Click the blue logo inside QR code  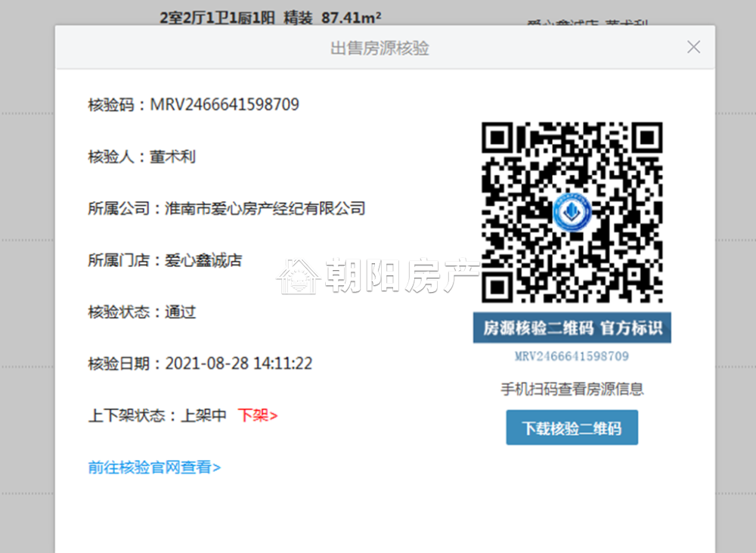[x=572, y=212]
